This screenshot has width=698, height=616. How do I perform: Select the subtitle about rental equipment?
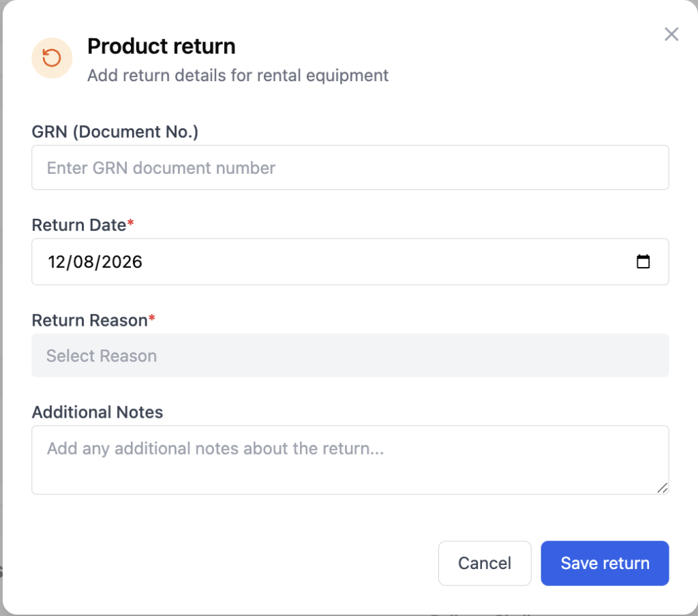pyautogui.click(x=238, y=76)
